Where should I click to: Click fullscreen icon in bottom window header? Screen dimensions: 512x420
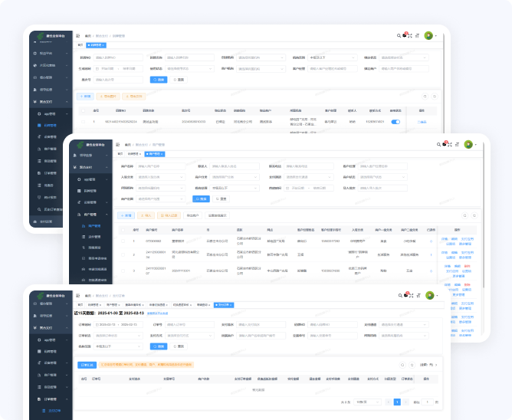(412, 296)
